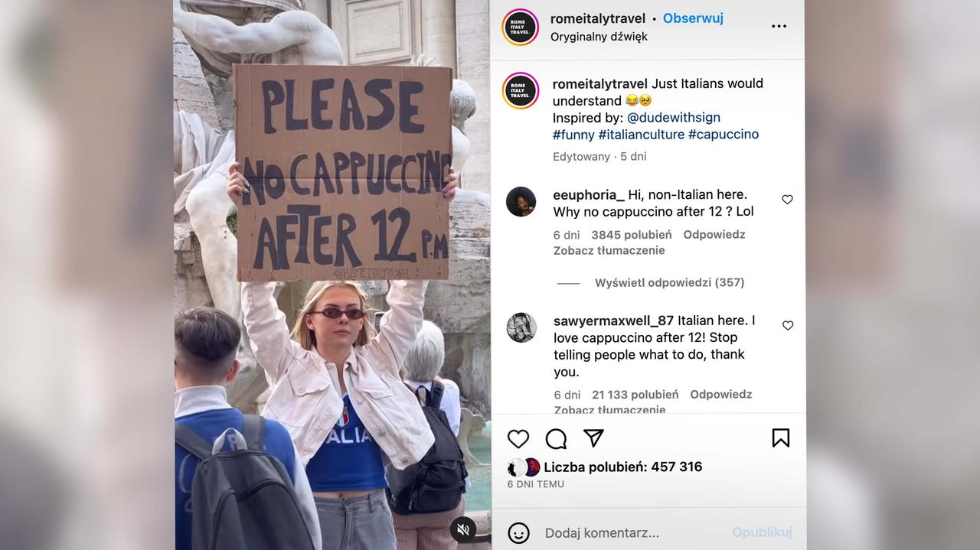Unmute the video with the speaker icon
This screenshot has height=550, width=980.
click(x=462, y=529)
